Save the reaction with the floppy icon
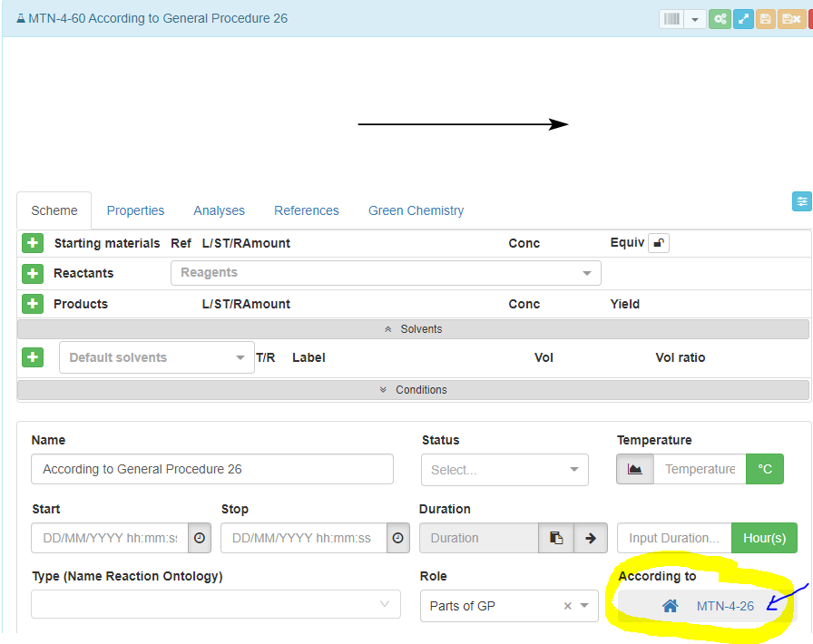This screenshot has height=644, width=813. tap(765, 19)
